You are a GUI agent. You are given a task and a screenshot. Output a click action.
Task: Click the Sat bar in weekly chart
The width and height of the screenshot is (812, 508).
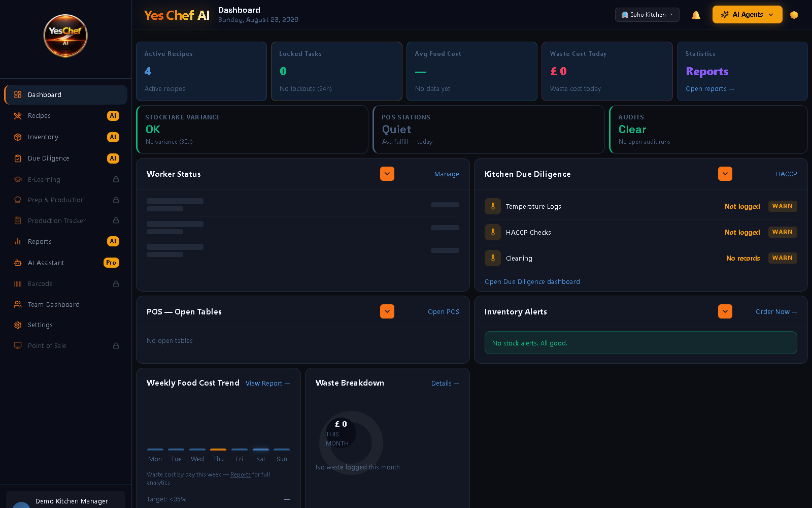pos(261,450)
